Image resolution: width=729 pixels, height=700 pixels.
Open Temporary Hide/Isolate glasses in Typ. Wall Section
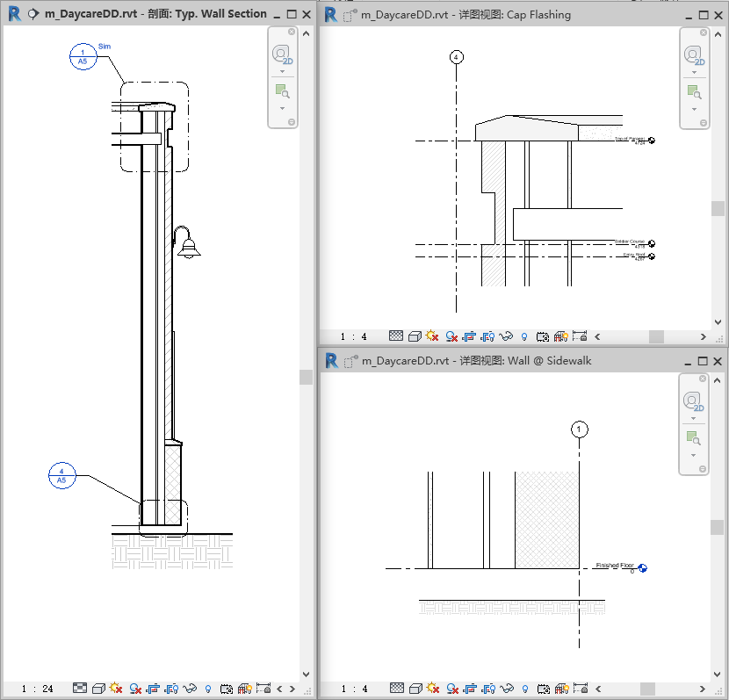click(x=190, y=689)
